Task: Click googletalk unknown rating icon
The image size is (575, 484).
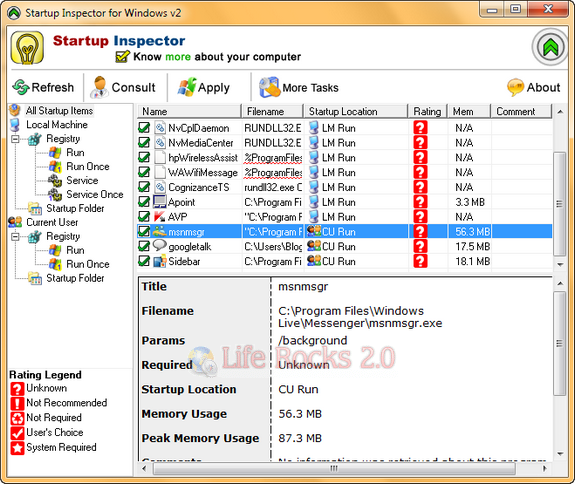Action: click(420, 246)
